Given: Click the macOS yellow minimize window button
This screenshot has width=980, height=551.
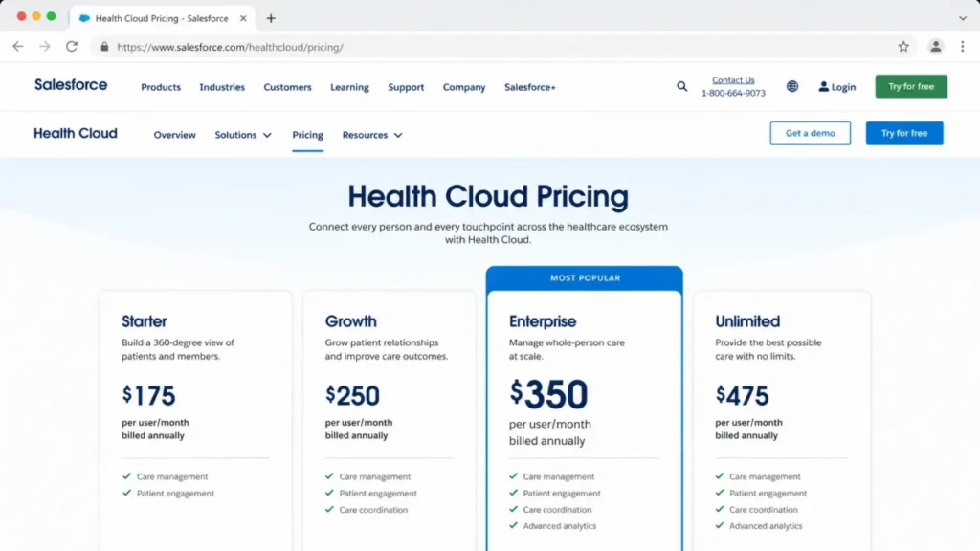Looking at the screenshot, I should 36,16.
